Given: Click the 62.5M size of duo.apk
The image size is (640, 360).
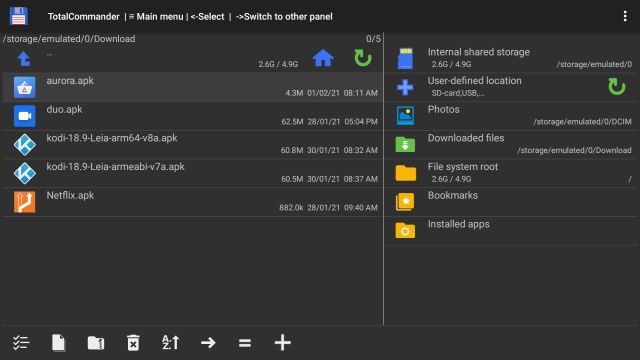Looking at the screenshot, I should [292, 122].
